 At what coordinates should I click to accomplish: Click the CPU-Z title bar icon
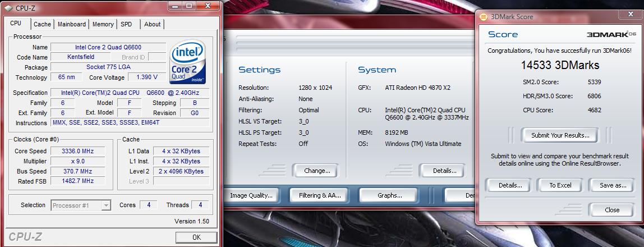8,7
